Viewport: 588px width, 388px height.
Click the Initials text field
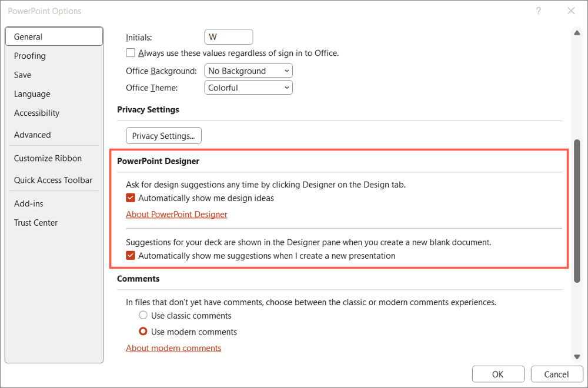tap(229, 37)
